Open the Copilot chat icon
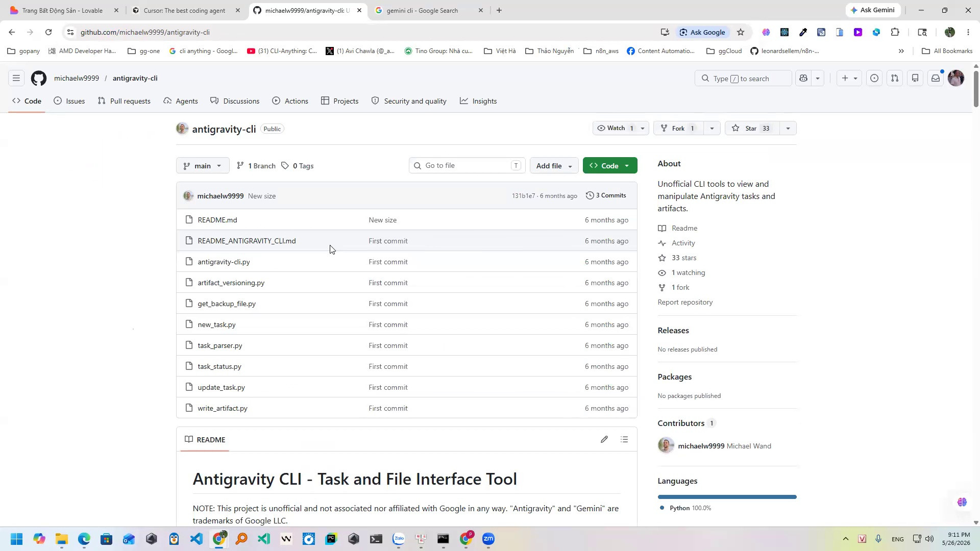Image resolution: width=980 pixels, height=551 pixels. [803, 79]
